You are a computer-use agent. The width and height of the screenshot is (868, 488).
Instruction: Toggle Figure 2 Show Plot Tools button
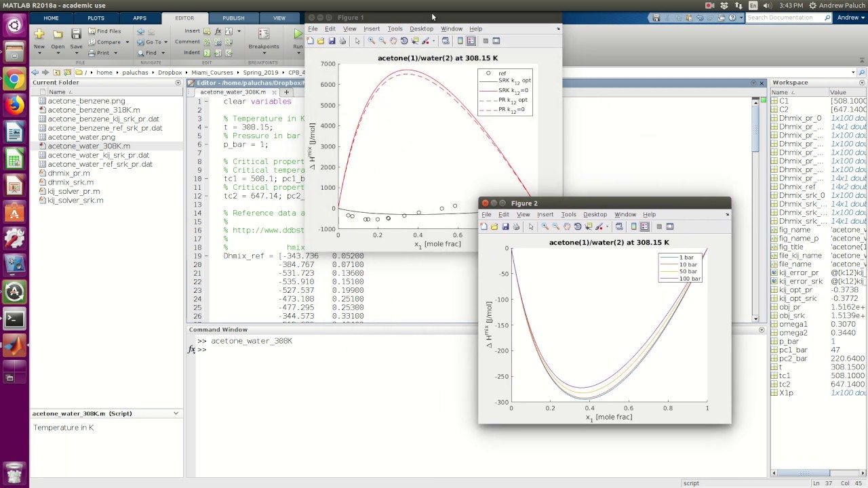point(670,226)
